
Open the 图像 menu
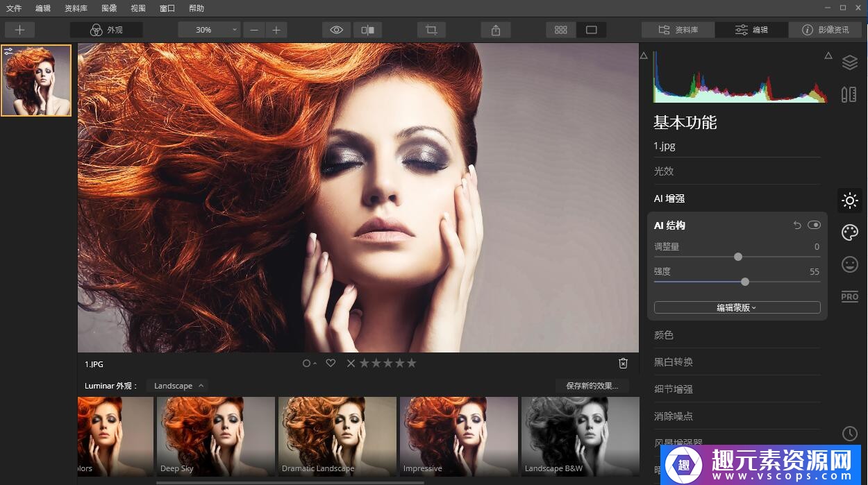click(109, 8)
